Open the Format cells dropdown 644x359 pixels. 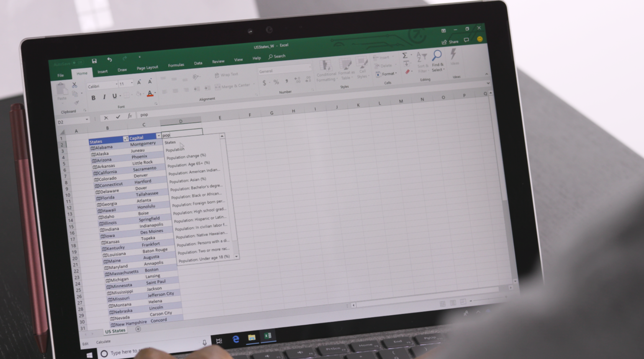pyautogui.click(x=386, y=74)
